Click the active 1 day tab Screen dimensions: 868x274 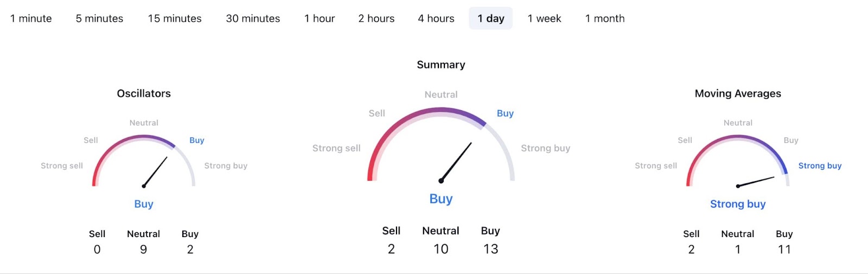coord(490,18)
